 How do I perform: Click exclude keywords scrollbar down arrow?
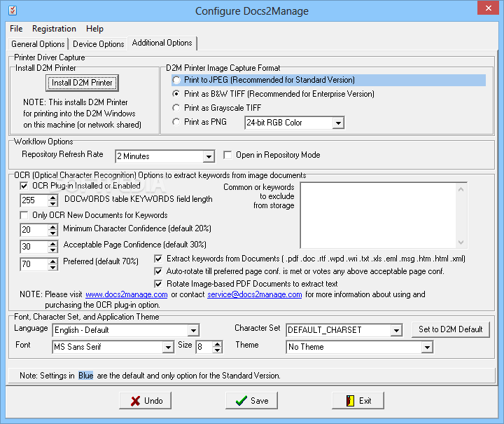coord(461,242)
